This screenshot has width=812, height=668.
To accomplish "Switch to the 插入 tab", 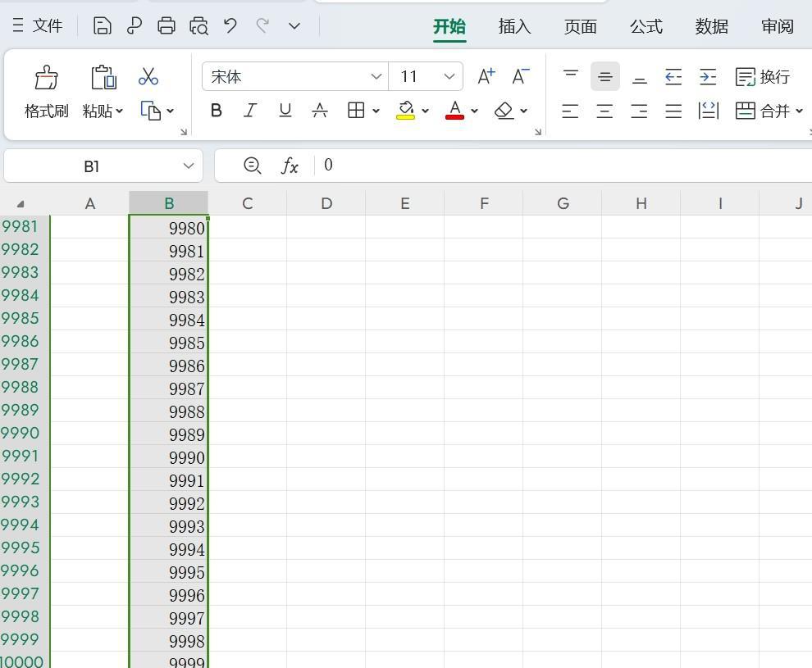I will click(514, 26).
